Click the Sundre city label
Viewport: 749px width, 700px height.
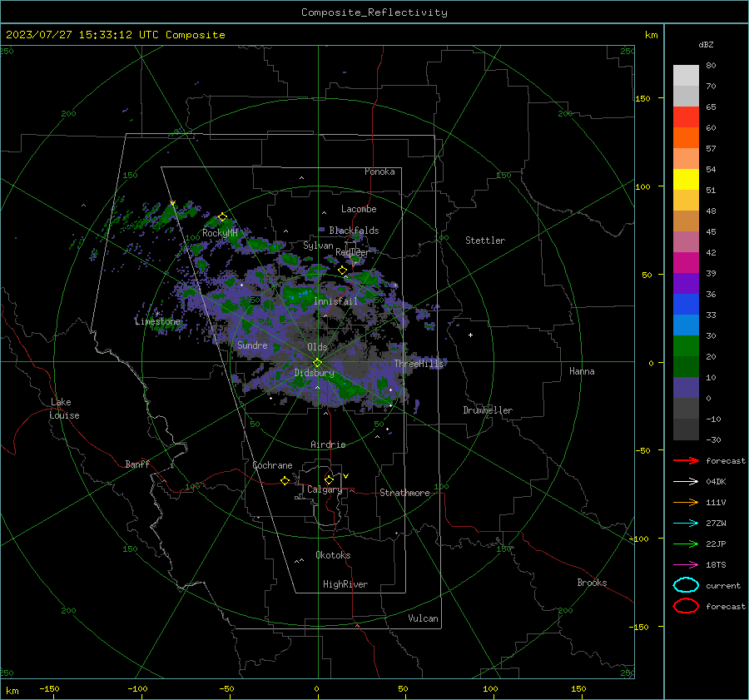coord(252,345)
